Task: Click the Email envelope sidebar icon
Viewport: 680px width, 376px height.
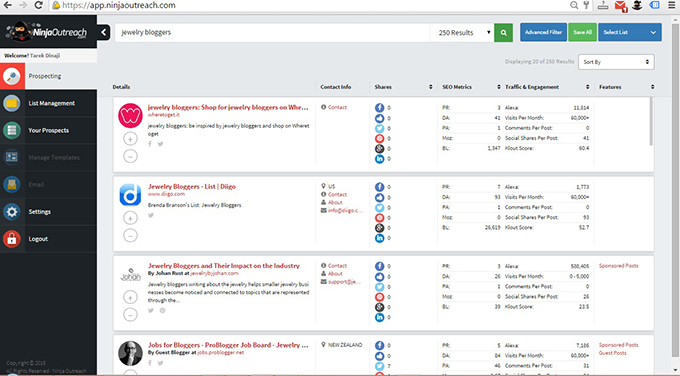Action: point(12,184)
